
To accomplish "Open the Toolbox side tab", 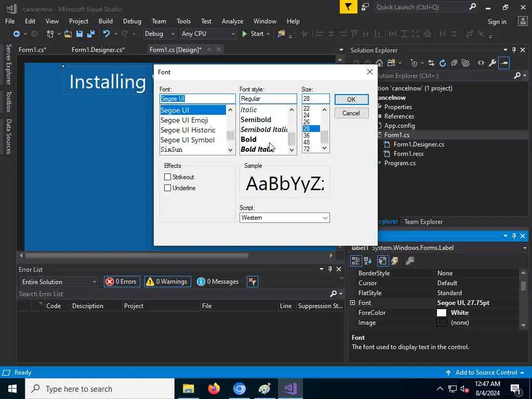I will point(9,101).
